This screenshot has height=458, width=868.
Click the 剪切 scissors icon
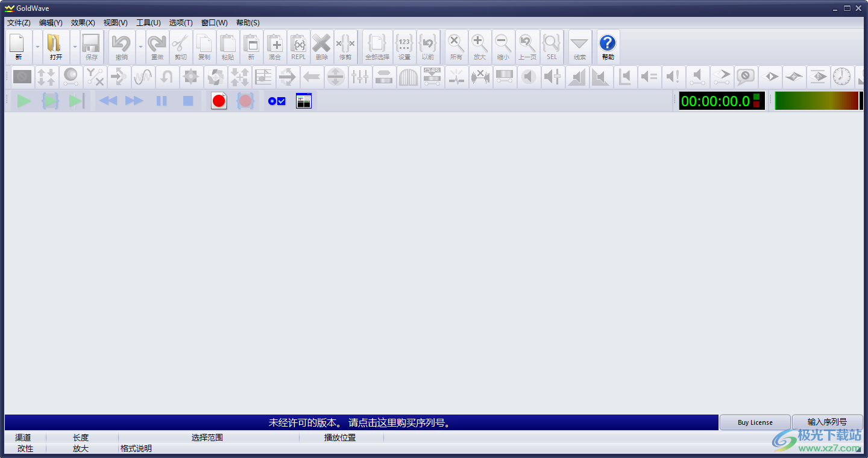[181, 47]
